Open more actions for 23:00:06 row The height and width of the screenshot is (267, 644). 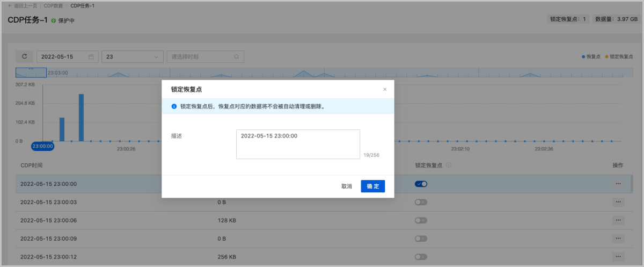pyautogui.click(x=618, y=220)
